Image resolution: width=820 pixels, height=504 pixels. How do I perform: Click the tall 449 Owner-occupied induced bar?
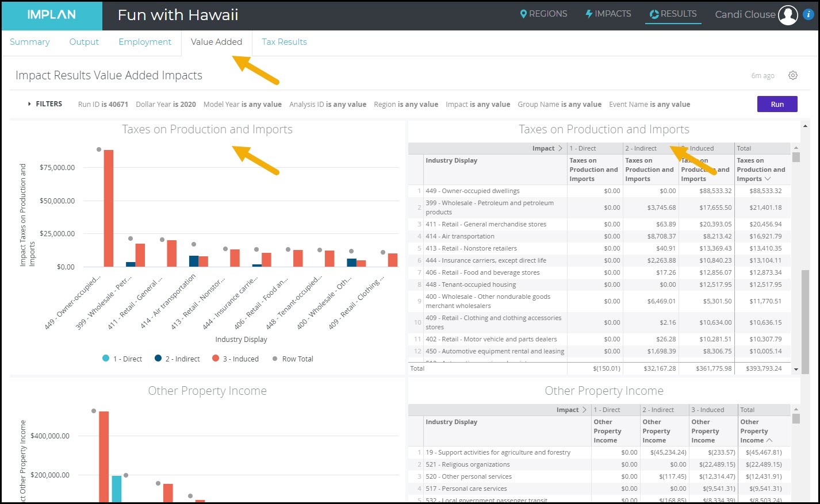click(108, 210)
